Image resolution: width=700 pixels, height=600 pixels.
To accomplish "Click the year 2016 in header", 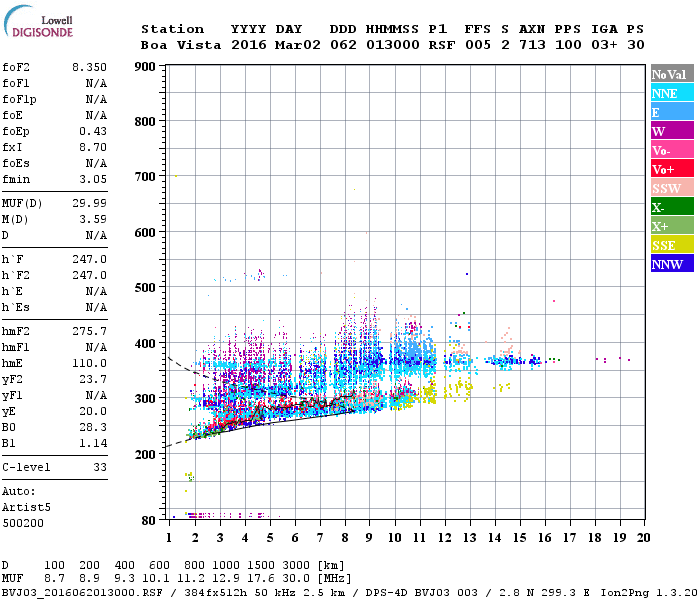I will tap(249, 45).
